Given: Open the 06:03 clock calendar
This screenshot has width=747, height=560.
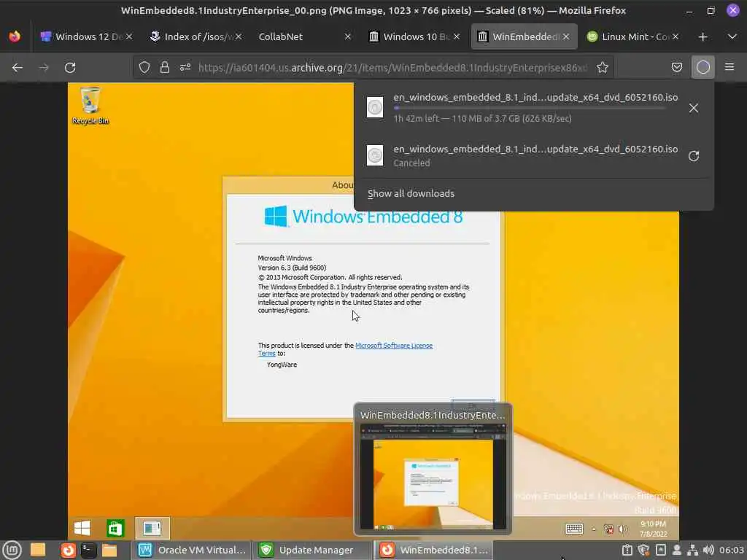Looking at the screenshot, I should pyautogui.click(x=731, y=550).
